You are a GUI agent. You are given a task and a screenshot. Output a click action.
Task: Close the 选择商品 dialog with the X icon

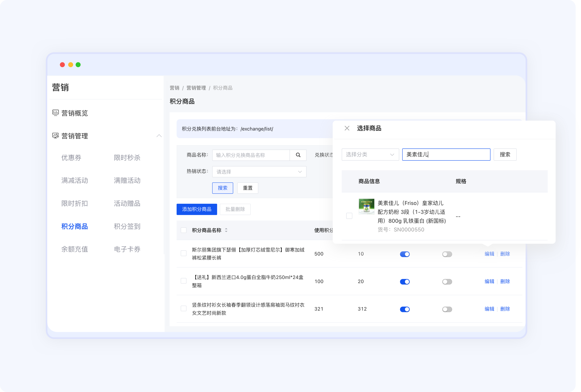[x=347, y=128]
